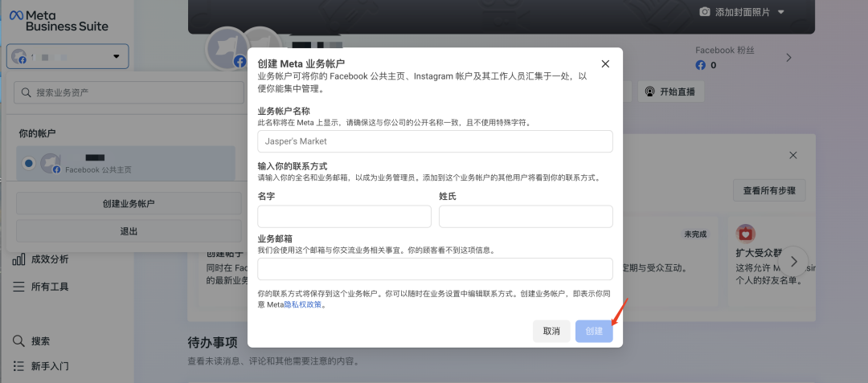Click the 新手入门 list icon
This screenshot has width=868, height=383.
pyautogui.click(x=18, y=366)
